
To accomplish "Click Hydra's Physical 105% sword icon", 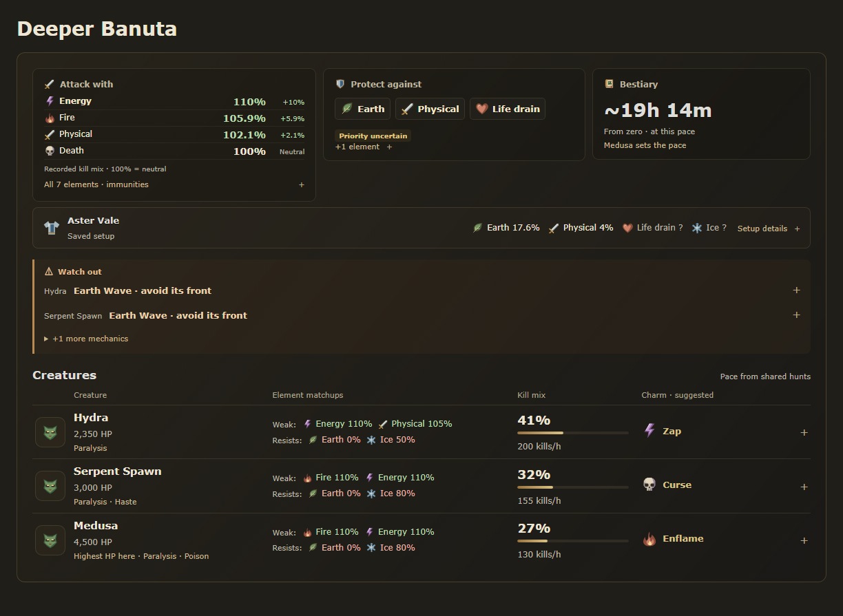I will pyautogui.click(x=384, y=424).
